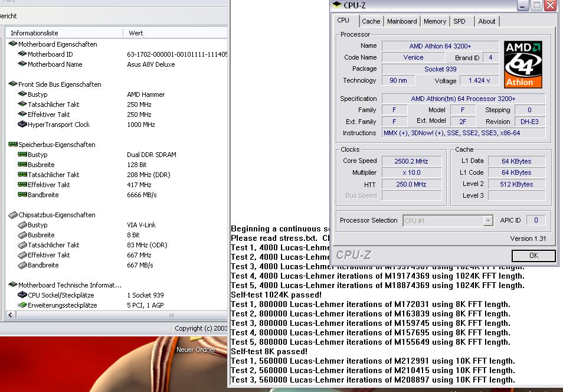Image resolution: width=563 pixels, height=392 pixels.
Task: Click the AMD Athlon 64 logo
Action: [523, 64]
